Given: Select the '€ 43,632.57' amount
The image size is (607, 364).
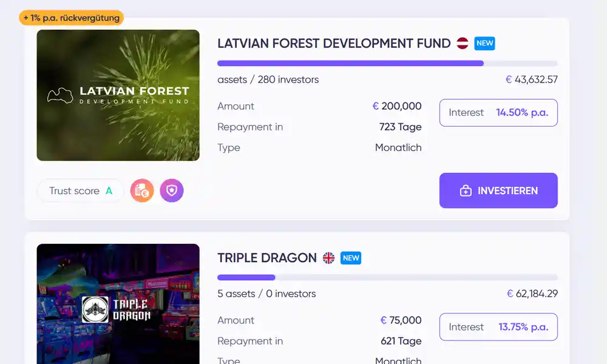Looking at the screenshot, I should click(532, 79).
